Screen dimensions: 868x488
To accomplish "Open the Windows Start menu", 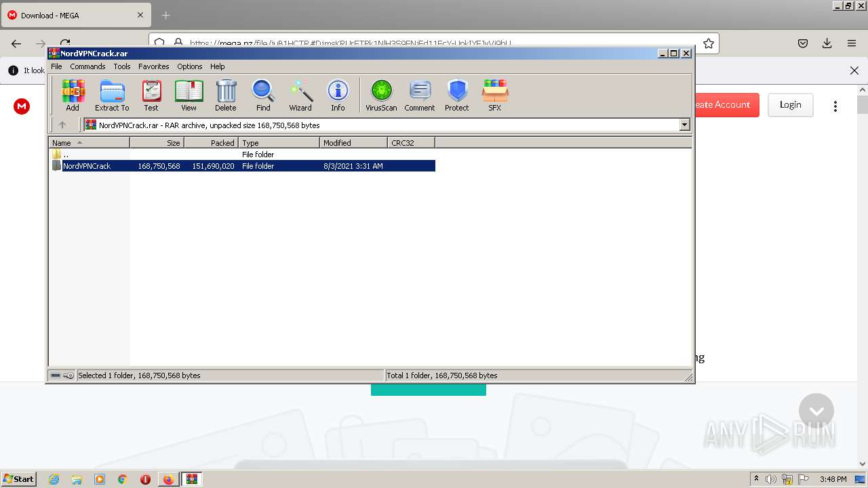I will click(18, 479).
